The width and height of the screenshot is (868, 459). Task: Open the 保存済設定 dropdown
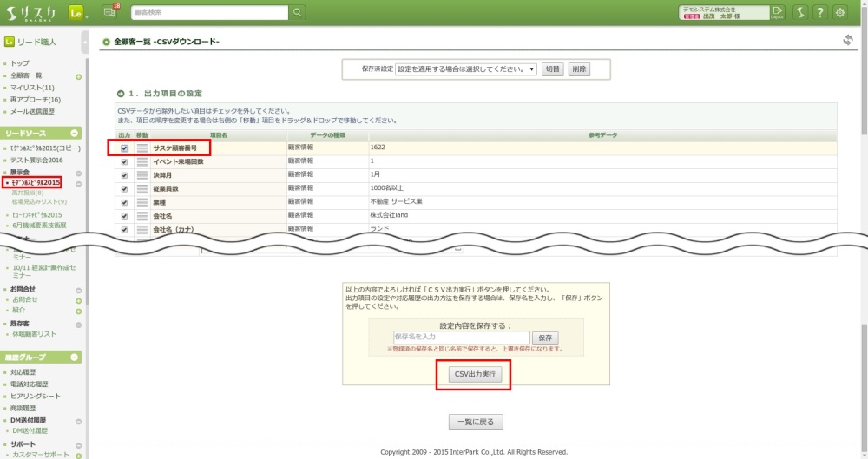tap(466, 69)
